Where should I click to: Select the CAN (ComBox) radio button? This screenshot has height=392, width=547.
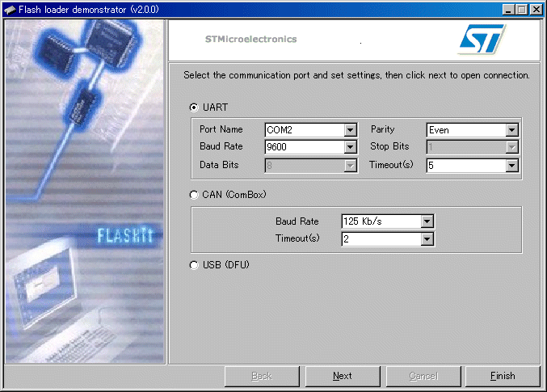[x=194, y=195]
